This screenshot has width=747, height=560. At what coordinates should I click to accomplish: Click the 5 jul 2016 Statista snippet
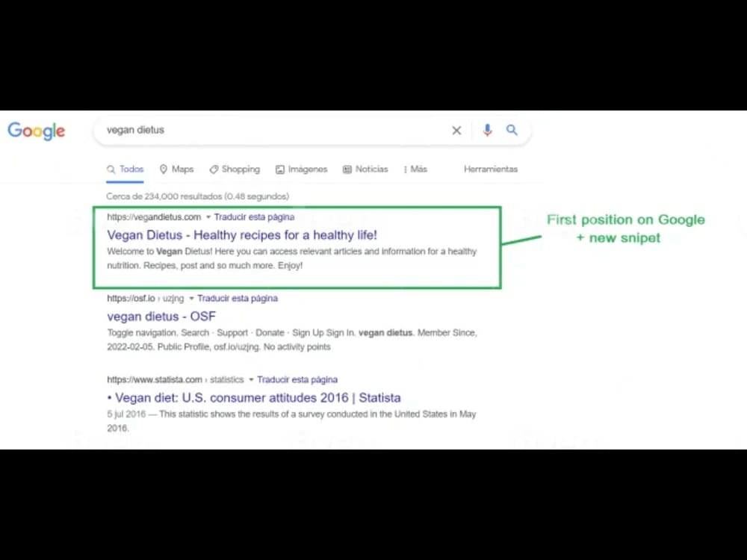click(291, 421)
